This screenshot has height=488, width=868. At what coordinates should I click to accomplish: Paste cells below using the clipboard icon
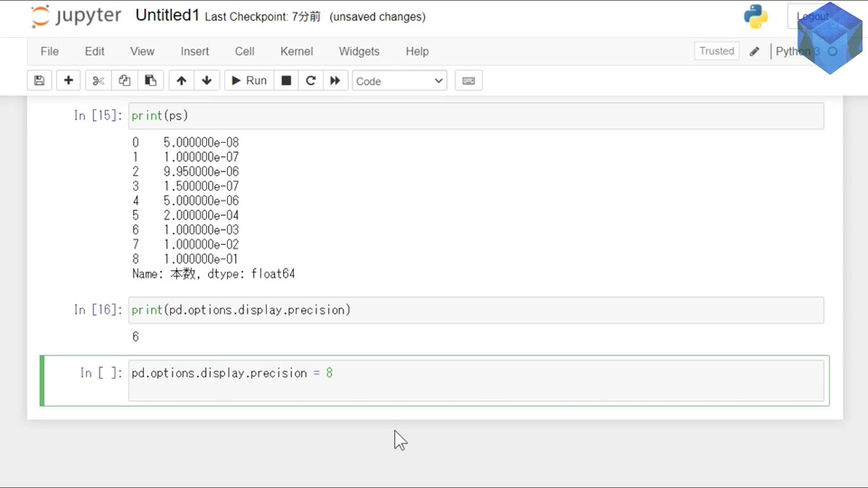(150, 80)
